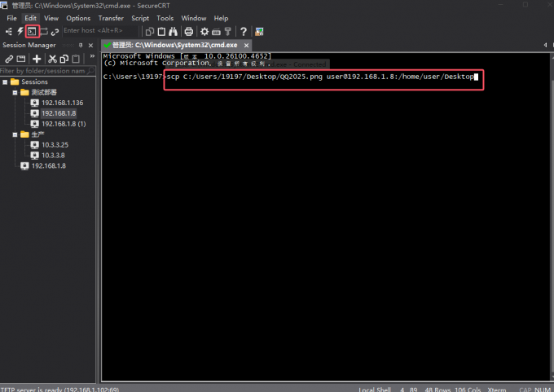Open the Help menu
554x392 pixels.
point(221,18)
